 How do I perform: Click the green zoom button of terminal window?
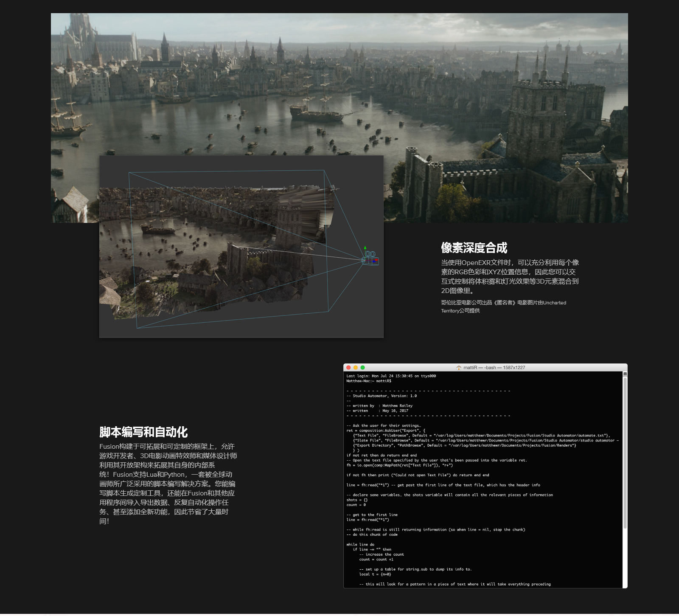362,368
